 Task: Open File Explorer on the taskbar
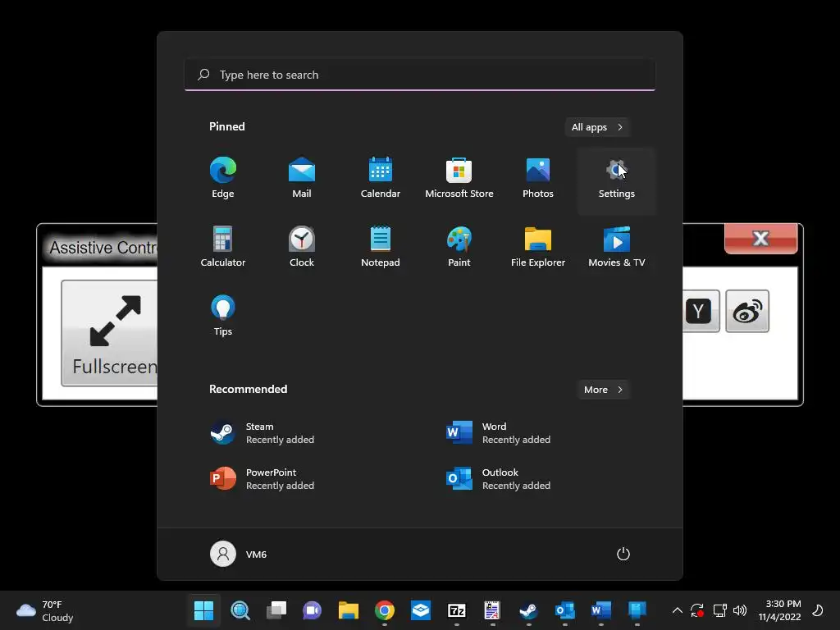point(348,610)
